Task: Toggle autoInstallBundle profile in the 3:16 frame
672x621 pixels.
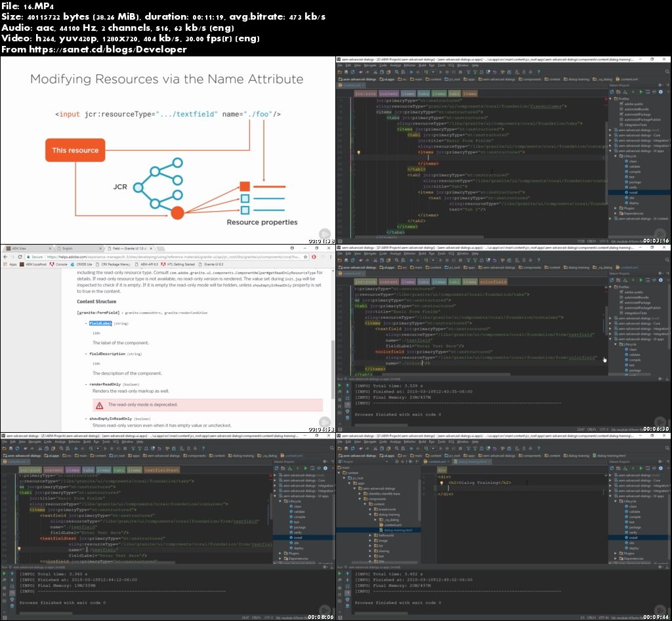Action: click(x=621, y=110)
